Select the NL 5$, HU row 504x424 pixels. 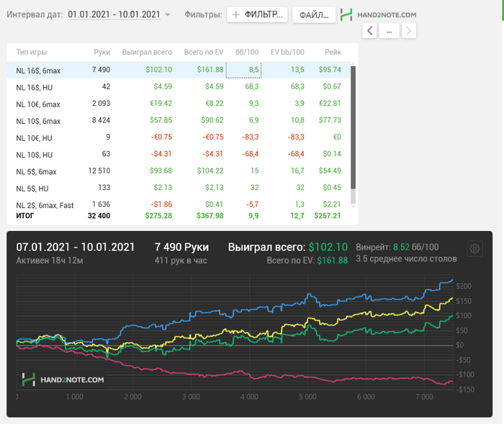(178, 188)
